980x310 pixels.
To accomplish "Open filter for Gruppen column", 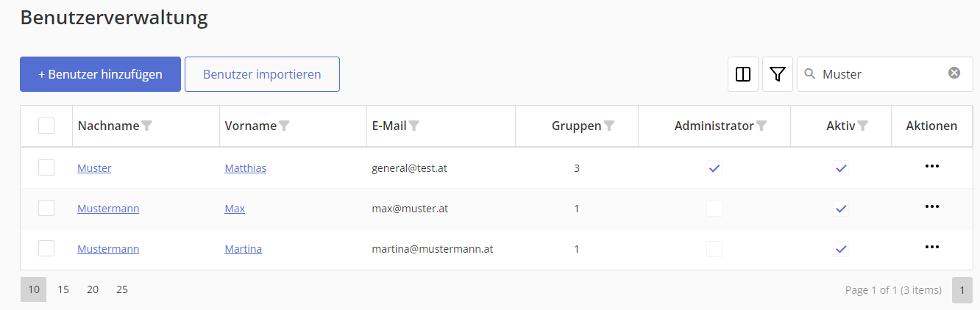I will point(608,126).
